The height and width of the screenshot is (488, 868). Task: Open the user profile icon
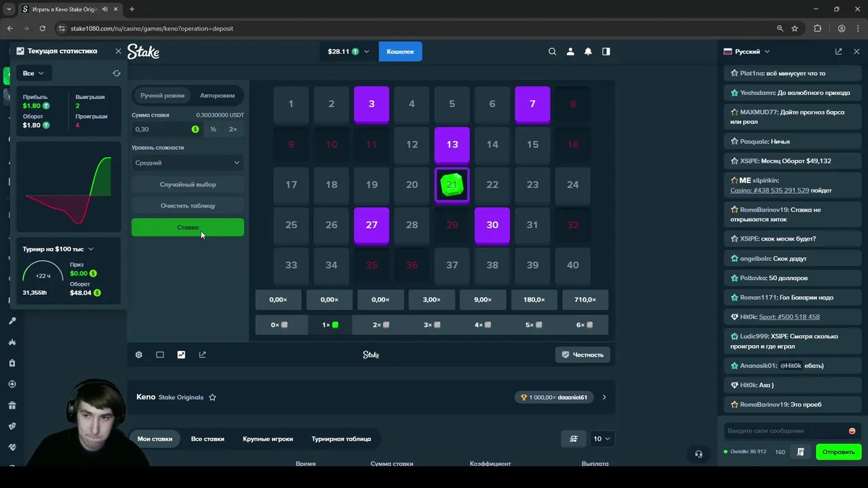(x=570, y=52)
